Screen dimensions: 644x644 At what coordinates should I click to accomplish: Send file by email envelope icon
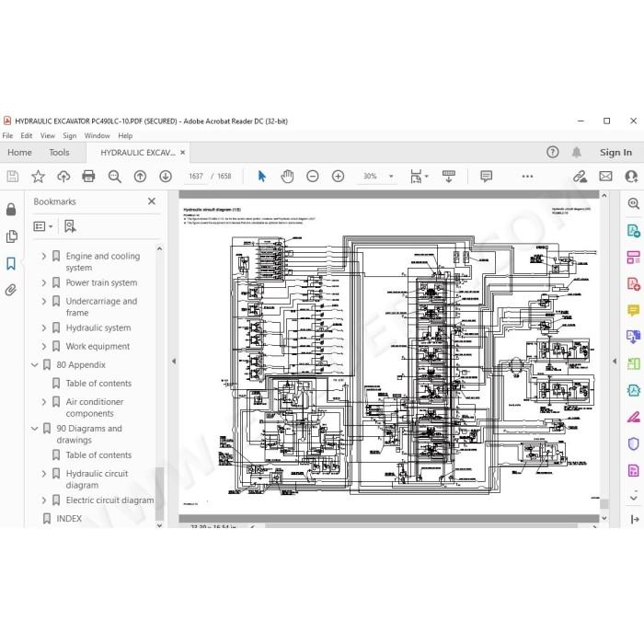pyautogui.click(x=605, y=177)
